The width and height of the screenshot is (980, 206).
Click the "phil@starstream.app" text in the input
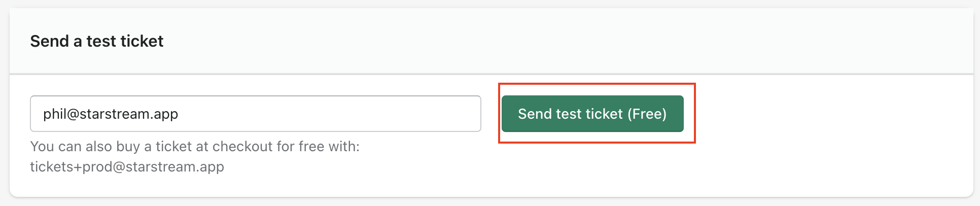tap(110, 114)
